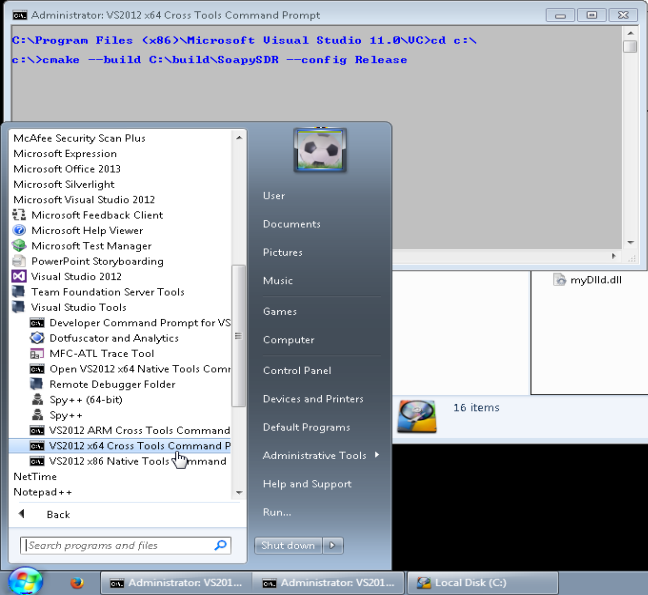Open MFC-ATL Trace Tool icon
Image resolution: width=648 pixels, height=595 pixels.
[37, 354]
